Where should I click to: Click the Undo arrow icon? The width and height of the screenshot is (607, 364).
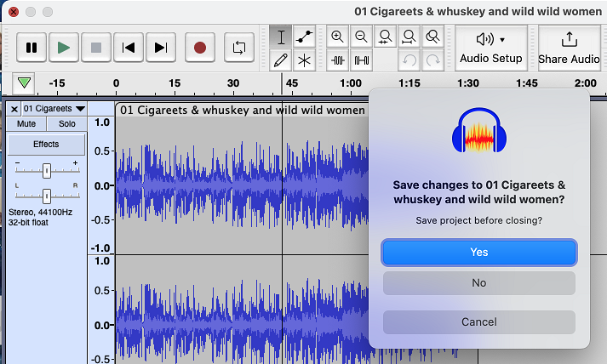coord(409,60)
